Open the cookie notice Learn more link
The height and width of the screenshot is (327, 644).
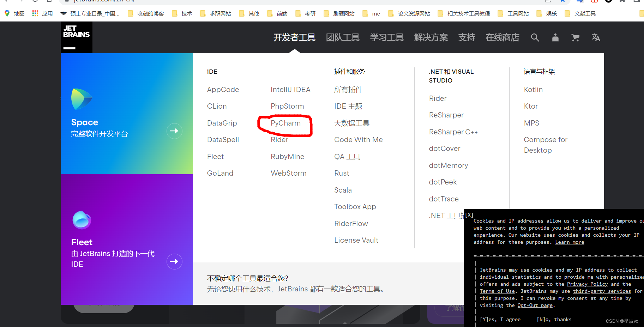pos(569,242)
